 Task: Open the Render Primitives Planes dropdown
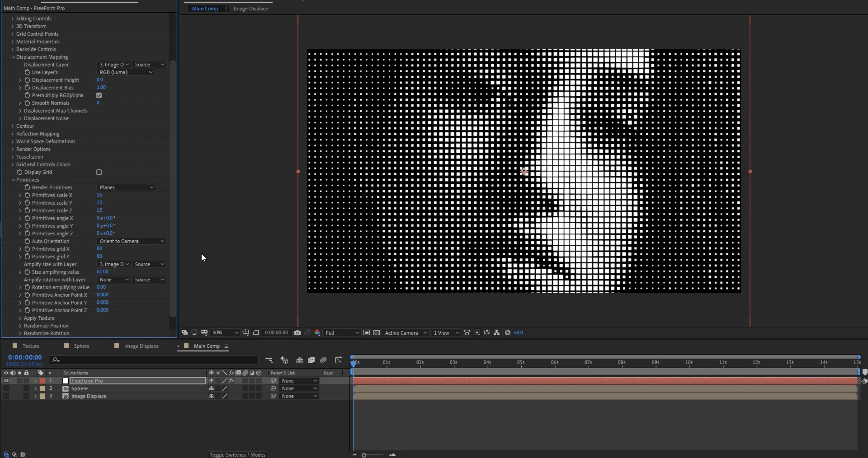click(x=126, y=187)
